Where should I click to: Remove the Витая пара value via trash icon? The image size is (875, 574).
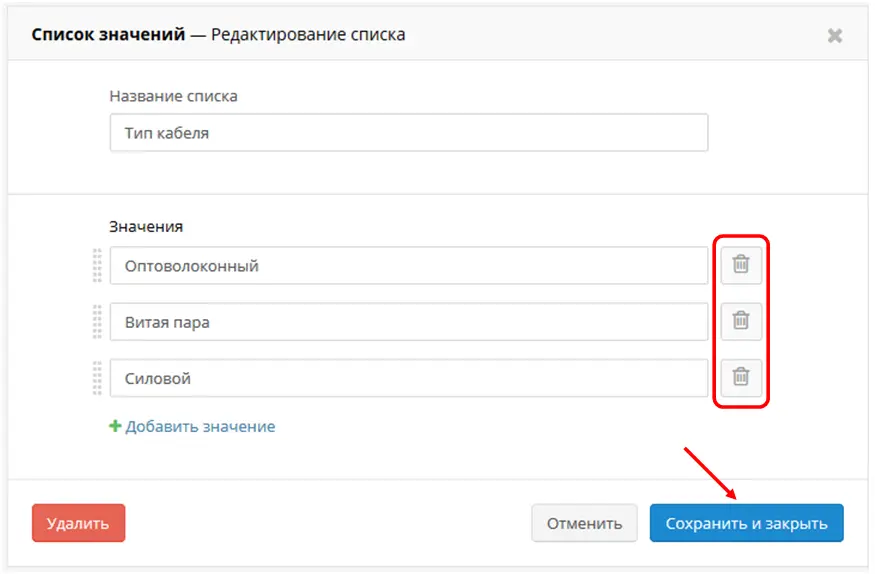click(741, 321)
